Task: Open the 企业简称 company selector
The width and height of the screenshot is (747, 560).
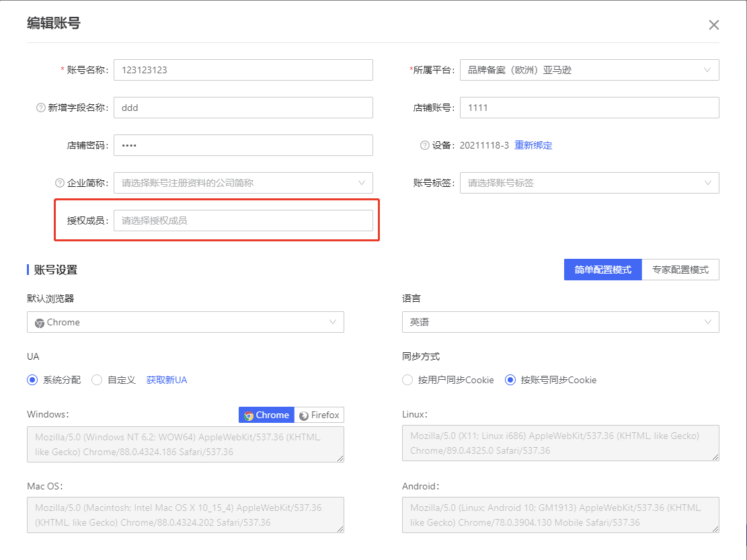Action: (242, 183)
